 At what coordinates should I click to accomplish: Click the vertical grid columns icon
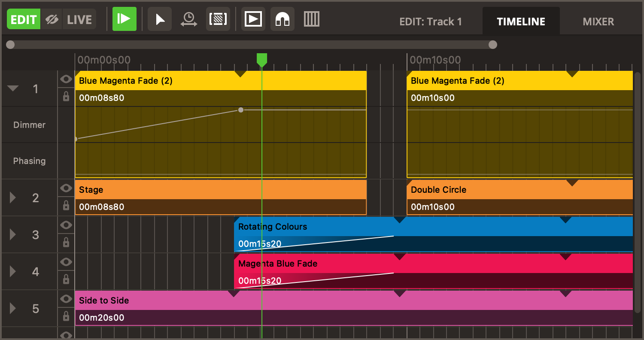click(312, 19)
